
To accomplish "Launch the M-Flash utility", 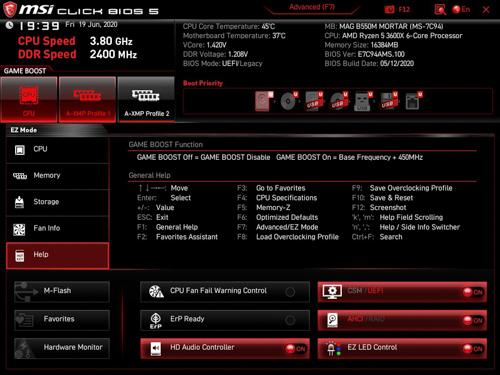I will 62,291.
